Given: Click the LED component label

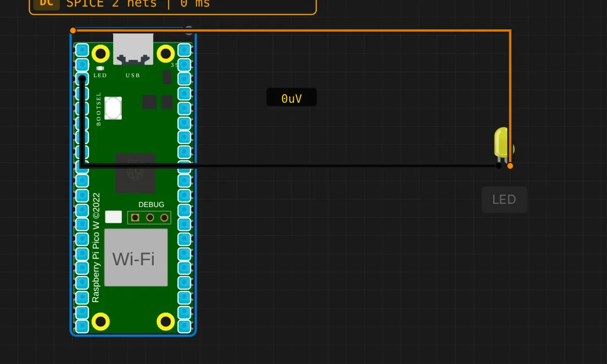Looking at the screenshot, I should pos(504,200).
